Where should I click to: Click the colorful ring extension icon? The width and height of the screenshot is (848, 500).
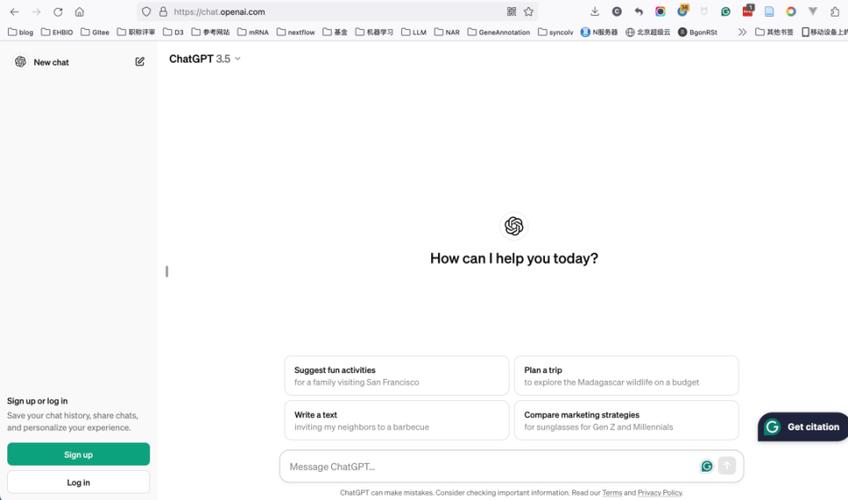coord(791,11)
